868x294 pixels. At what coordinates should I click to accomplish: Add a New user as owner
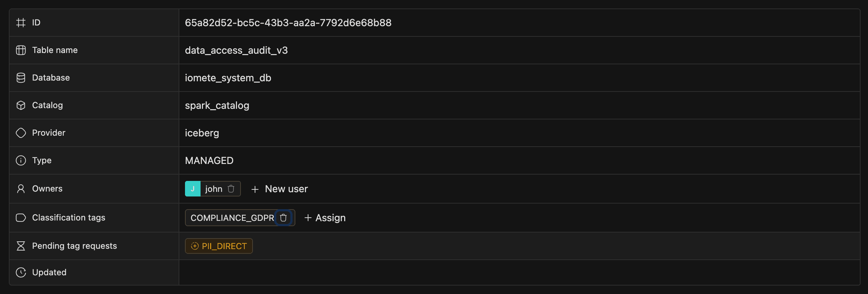(x=279, y=189)
